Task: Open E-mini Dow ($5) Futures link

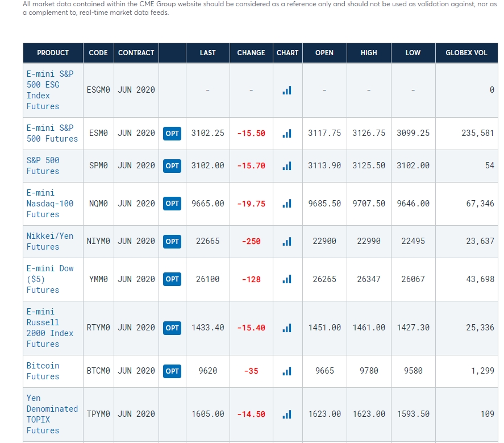Action: (x=50, y=279)
